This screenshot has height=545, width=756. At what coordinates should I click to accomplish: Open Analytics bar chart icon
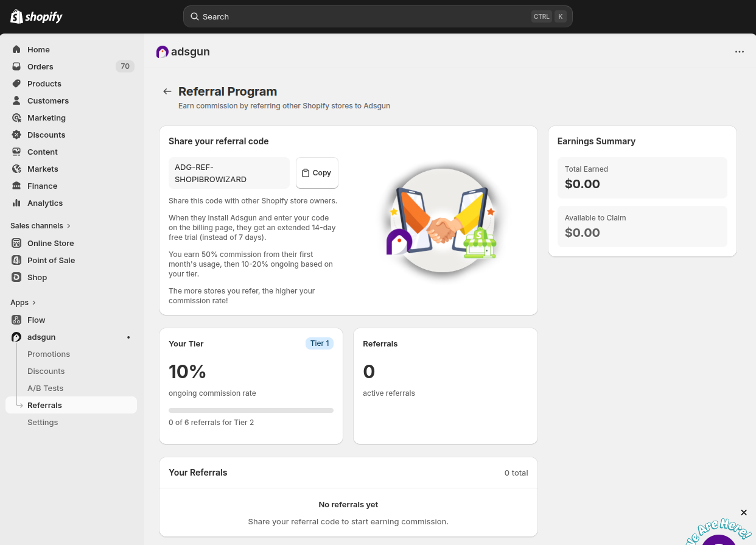pos(16,203)
